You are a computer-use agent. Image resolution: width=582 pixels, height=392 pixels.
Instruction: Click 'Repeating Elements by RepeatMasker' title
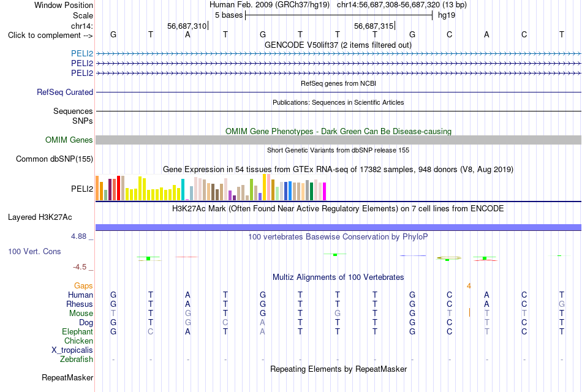(339, 369)
